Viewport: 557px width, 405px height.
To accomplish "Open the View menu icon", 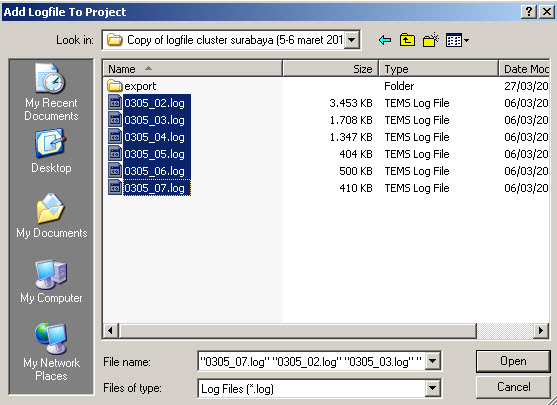I will point(457,40).
